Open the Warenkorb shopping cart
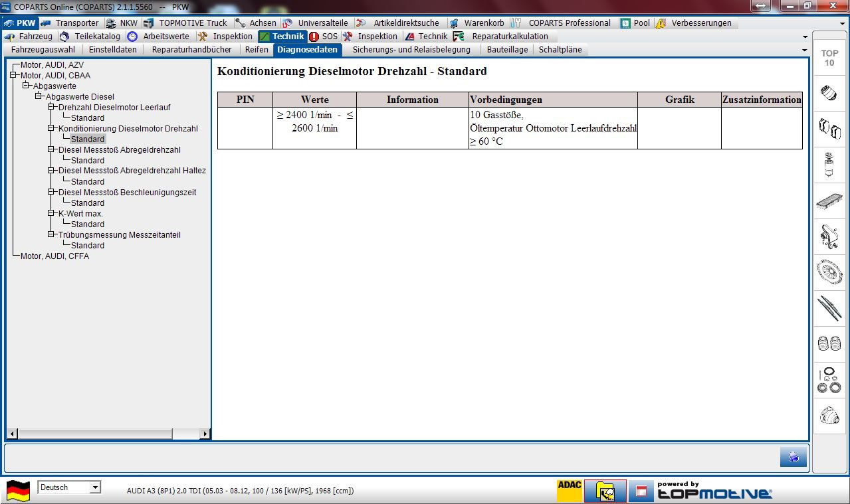The width and height of the screenshot is (850, 504). [x=477, y=23]
